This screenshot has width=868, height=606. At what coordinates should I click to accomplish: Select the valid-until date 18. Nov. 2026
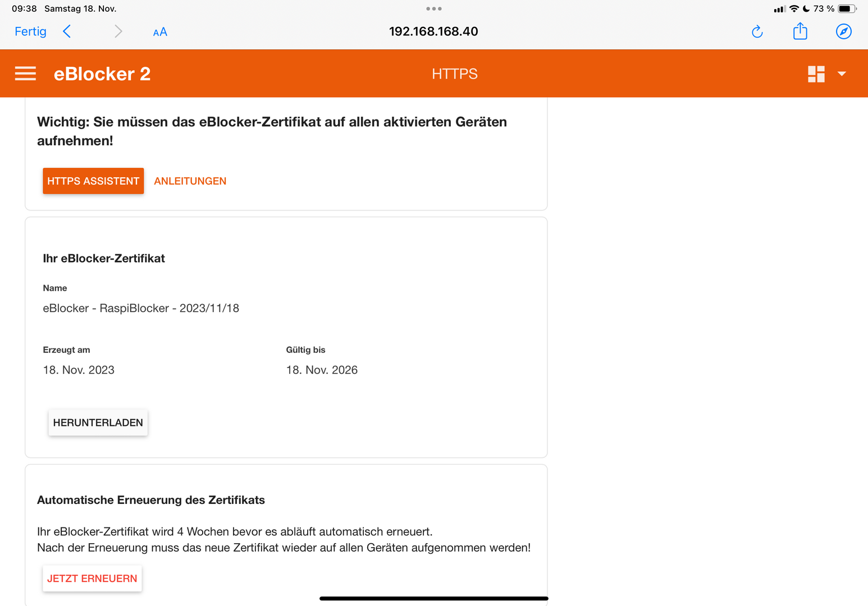tap(322, 370)
